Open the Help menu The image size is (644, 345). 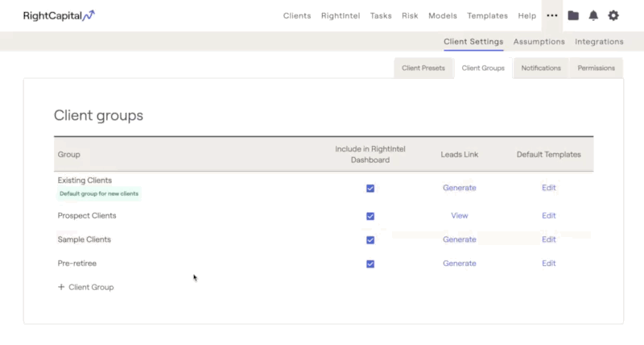[527, 15]
